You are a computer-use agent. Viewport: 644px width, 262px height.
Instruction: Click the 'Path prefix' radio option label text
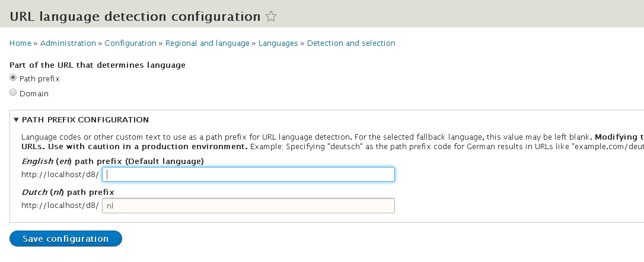(x=39, y=78)
